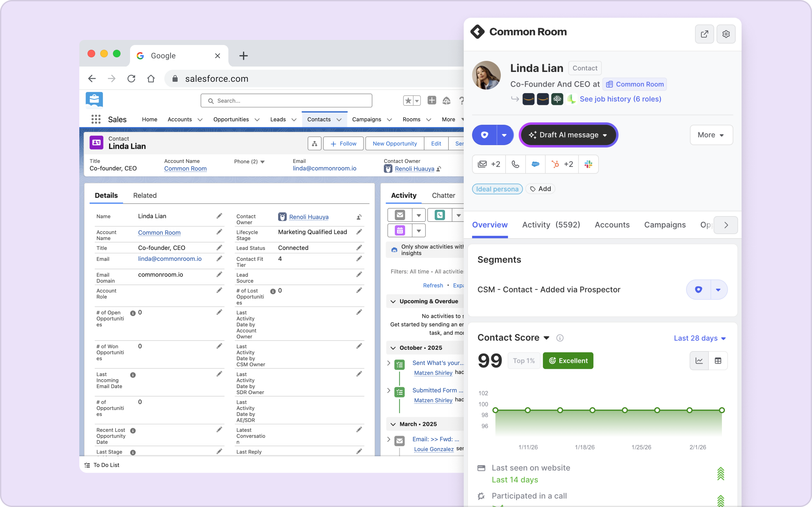The width and height of the screenshot is (812, 507).
Task: Open the Related tab of the contact
Action: pos(145,196)
